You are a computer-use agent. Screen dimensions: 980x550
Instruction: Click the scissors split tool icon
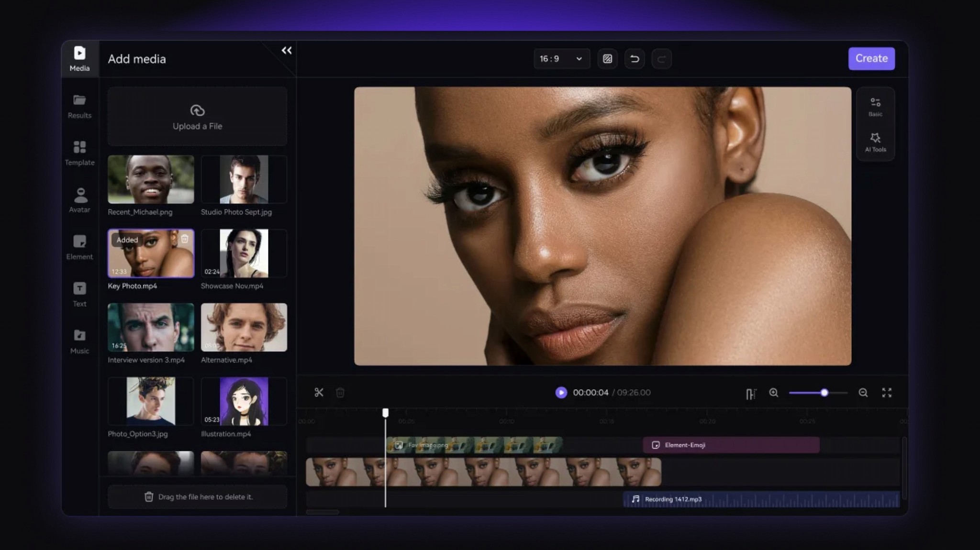pyautogui.click(x=319, y=393)
